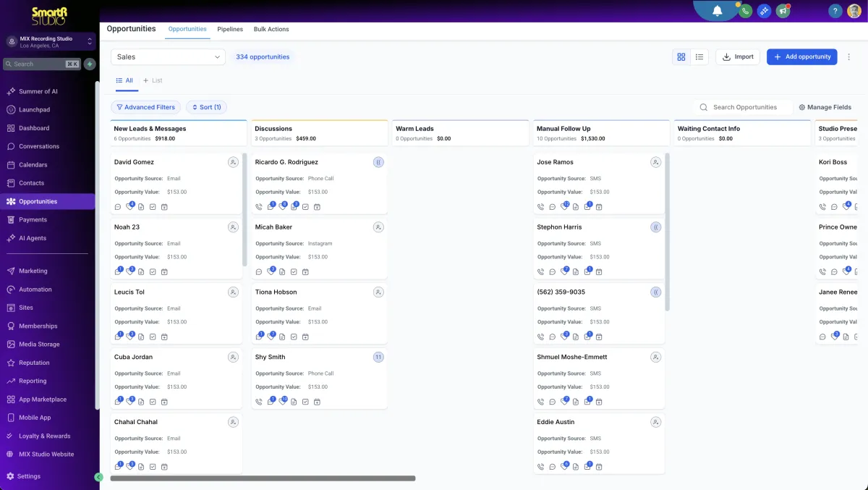
Task: Click the green phone dialer icon in header
Action: click(x=746, y=10)
